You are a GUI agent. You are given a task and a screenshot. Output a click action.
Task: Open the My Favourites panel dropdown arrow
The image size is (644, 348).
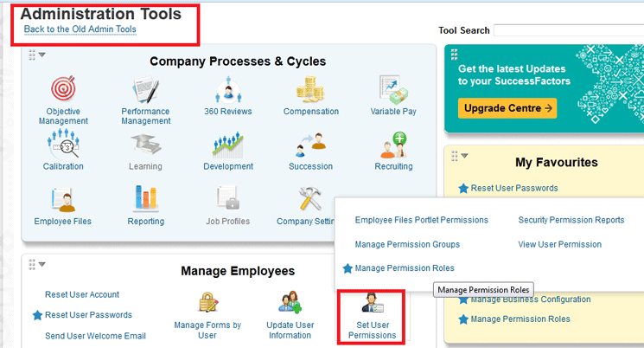click(x=464, y=156)
